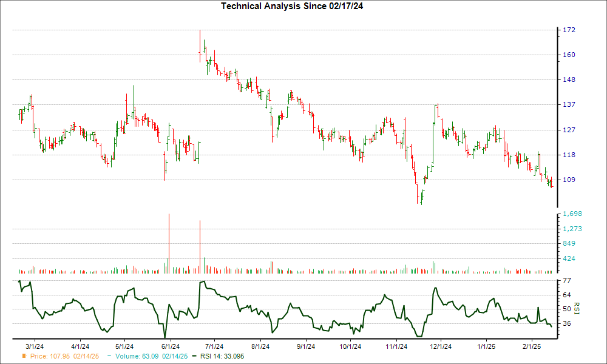
Task: Click the 11/1/24 label on the date axis
Action: pyautogui.click(x=398, y=345)
